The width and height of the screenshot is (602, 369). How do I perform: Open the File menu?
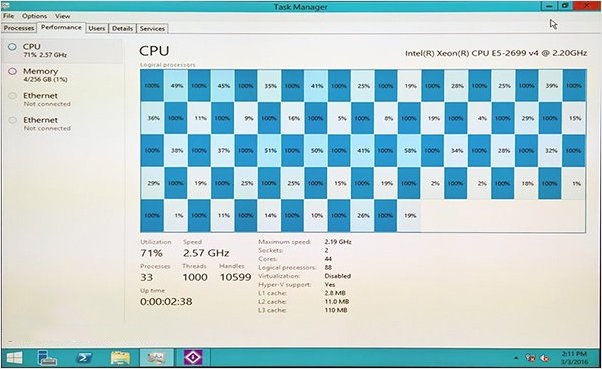8,16
